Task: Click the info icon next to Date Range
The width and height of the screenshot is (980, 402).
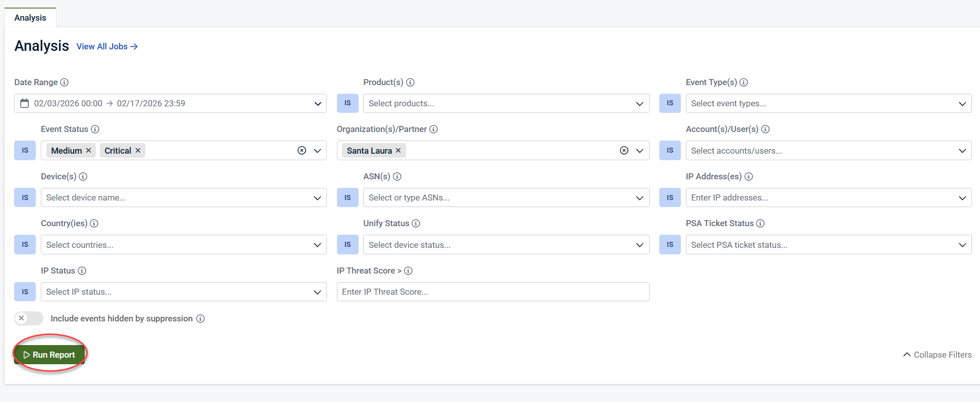Action: [64, 82]
